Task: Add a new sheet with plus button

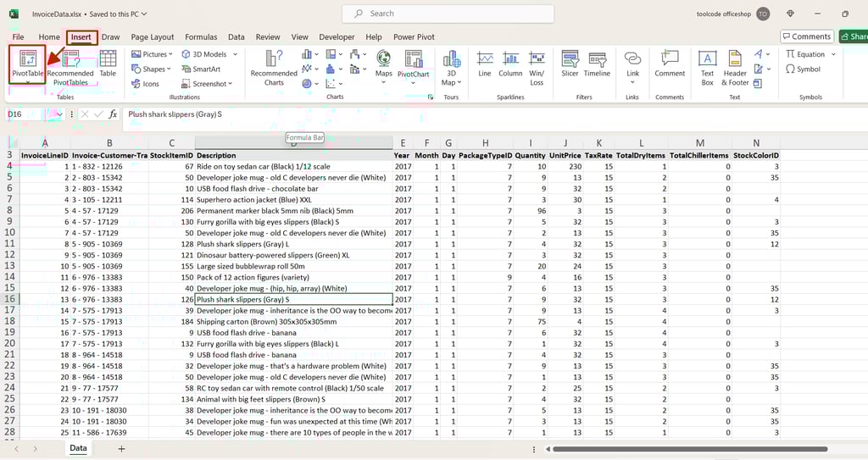Action: point(121,448)
